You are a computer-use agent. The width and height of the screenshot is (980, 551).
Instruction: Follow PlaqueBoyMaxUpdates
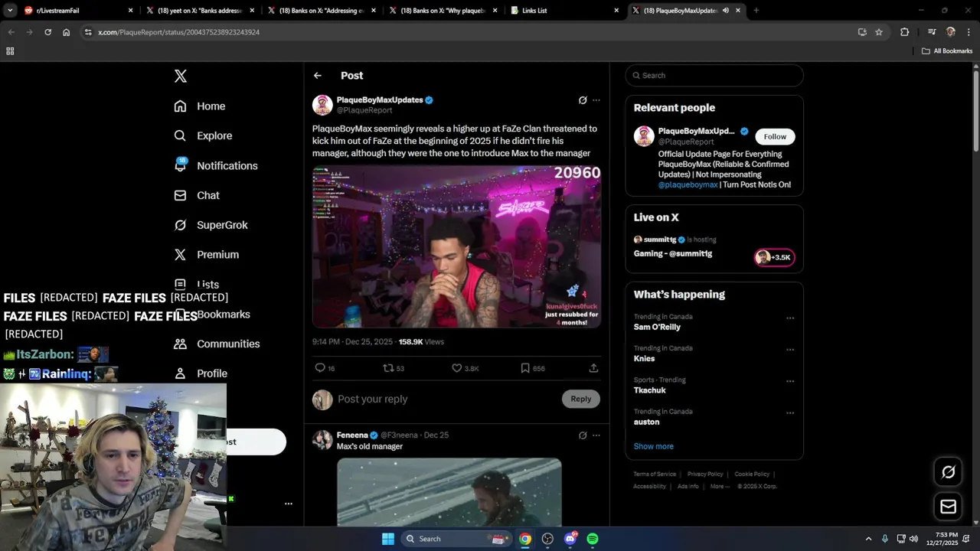click(775, 136)
